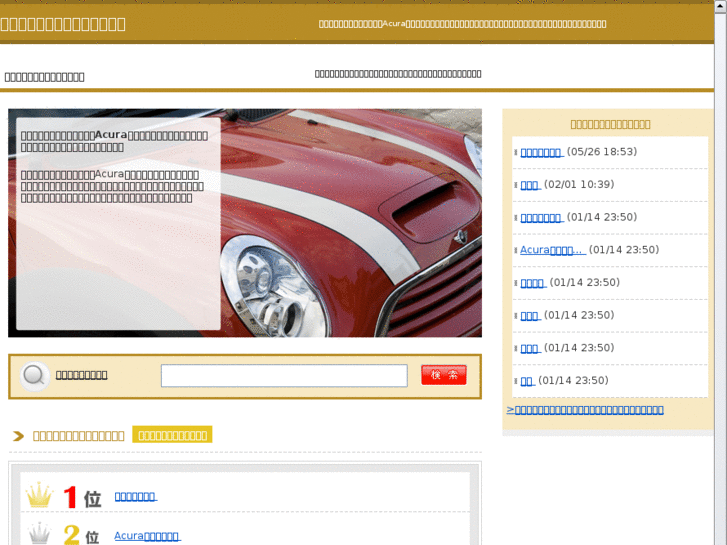
Task: Open the last entry in the sidebar list
Action: tap(526, 381)
